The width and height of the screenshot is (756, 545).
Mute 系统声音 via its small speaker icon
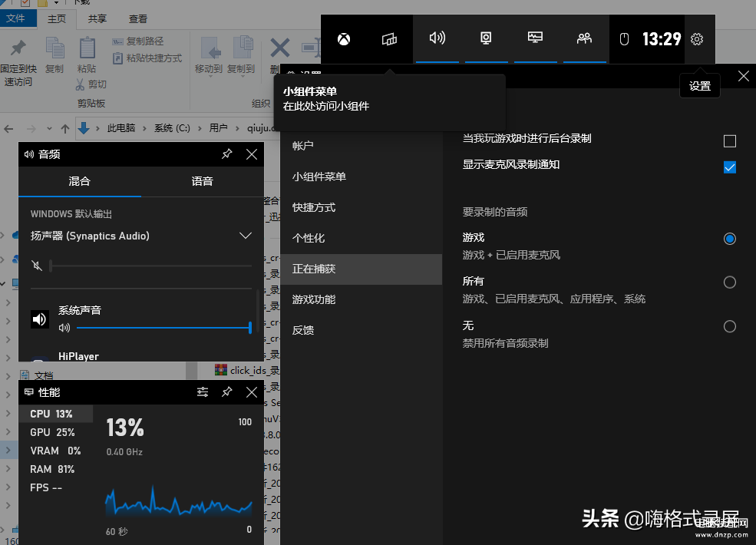coord(64,328)
